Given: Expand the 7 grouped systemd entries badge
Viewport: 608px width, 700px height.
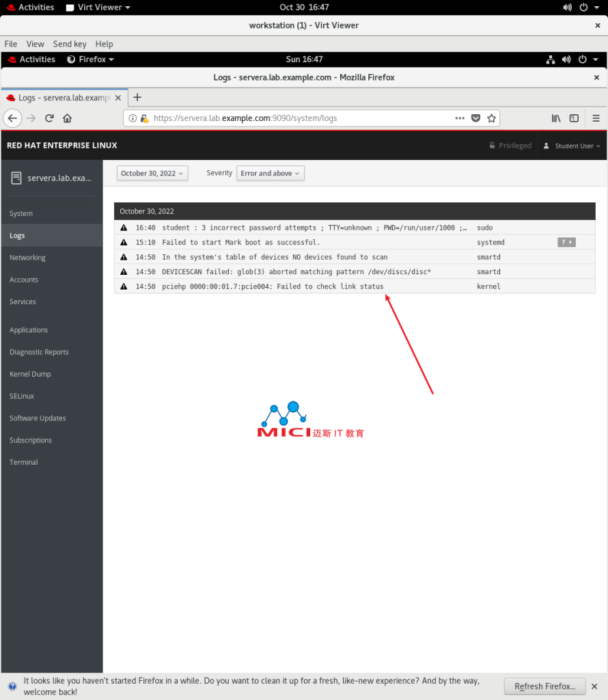Looking at the screenshot, I should [566, 242].
